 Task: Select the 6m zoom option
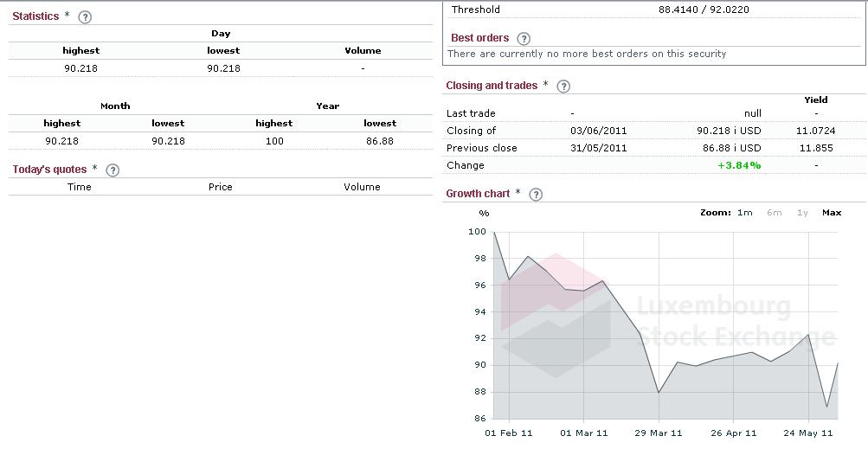click(x=774, y=213)
